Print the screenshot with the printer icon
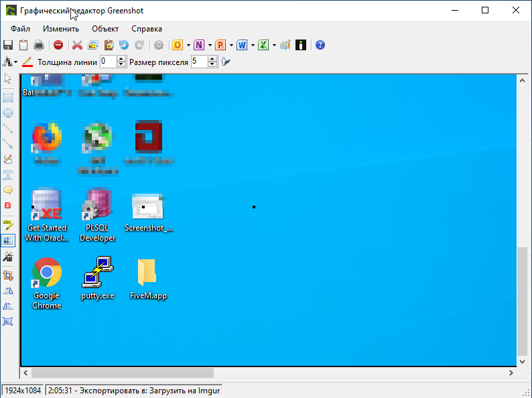This screenshot has height=398, width=532. click(x=39, y=45)
